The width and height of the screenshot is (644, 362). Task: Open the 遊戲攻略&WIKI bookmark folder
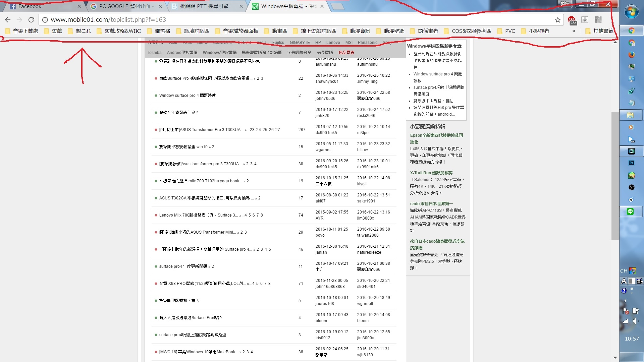click(119, 31)
